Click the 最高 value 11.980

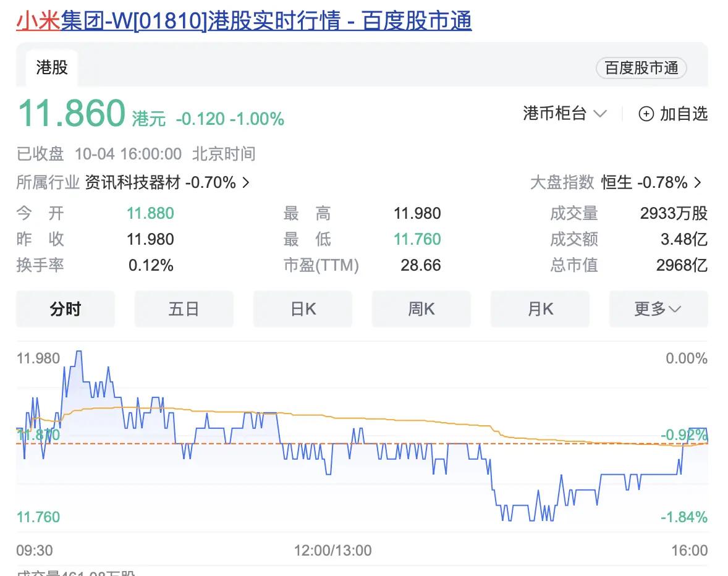coord(417,213)
